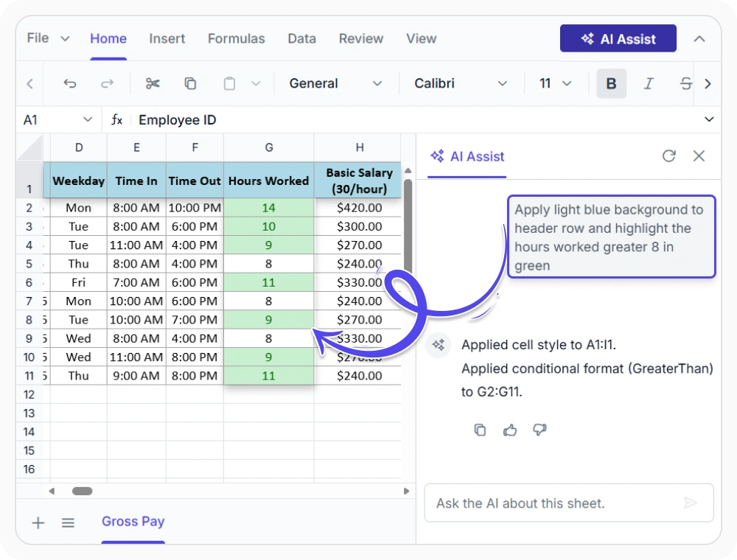Viewport: 737px width, 560px height.
Task: Toggle Italic formatting
Action: [x=649, y=83]
